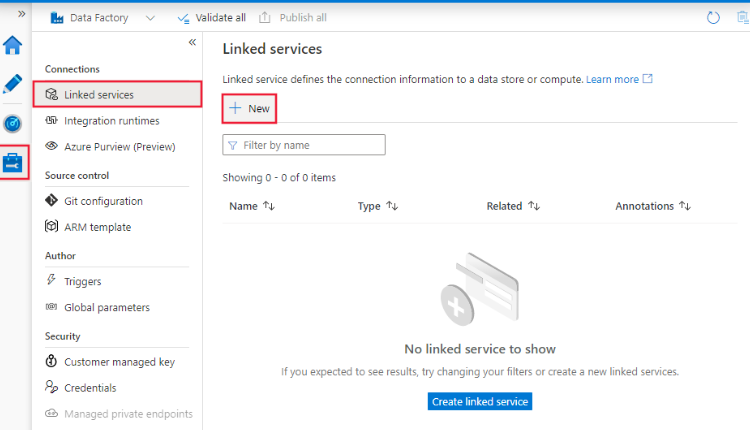
Task: Click the Linked services icon in the sidebar
Action: tap(52, 94)
